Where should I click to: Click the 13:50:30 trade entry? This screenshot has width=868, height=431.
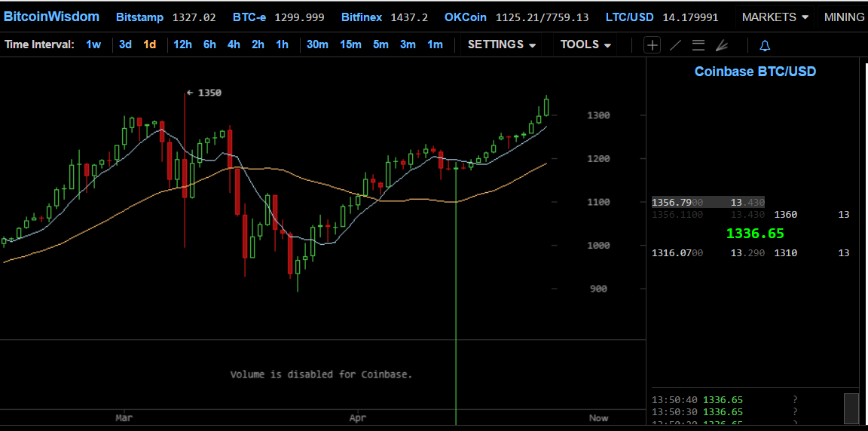[725, 411]
